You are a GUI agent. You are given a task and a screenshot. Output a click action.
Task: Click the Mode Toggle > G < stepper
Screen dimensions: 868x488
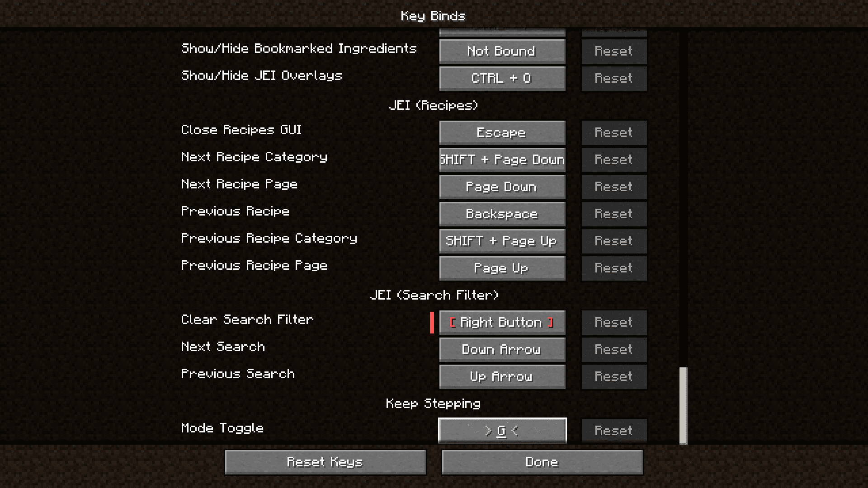pos(502,430)
